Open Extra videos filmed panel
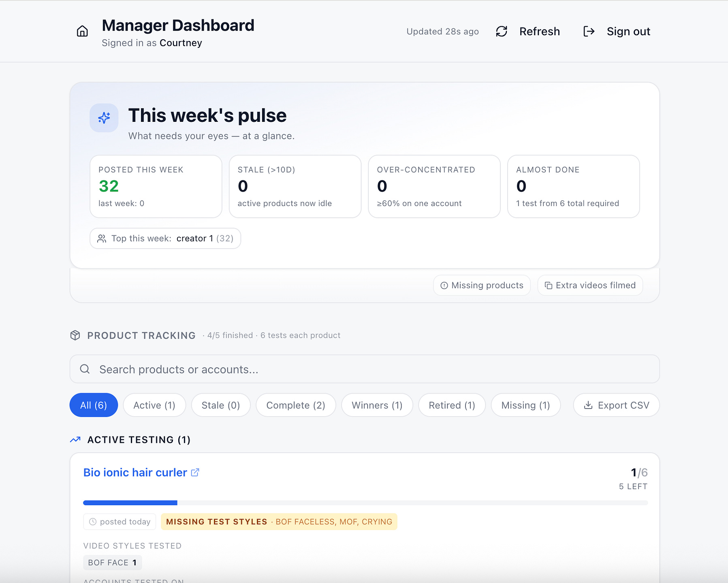Screen dimensions: 728x583 (590, 285)
